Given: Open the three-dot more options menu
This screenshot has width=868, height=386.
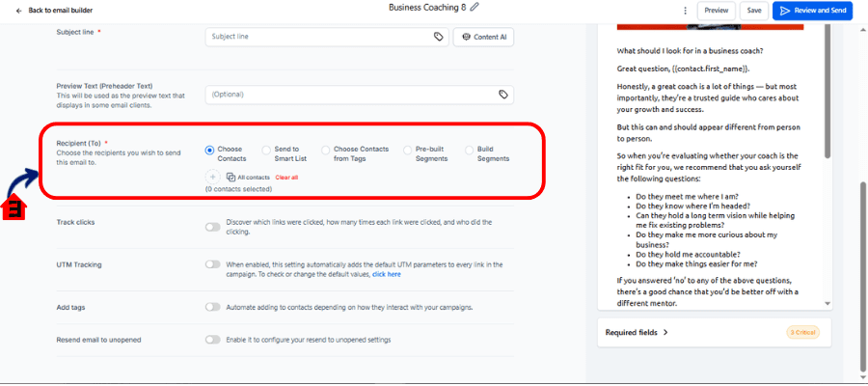Looking at the screenshot, I should pos(685,11).
